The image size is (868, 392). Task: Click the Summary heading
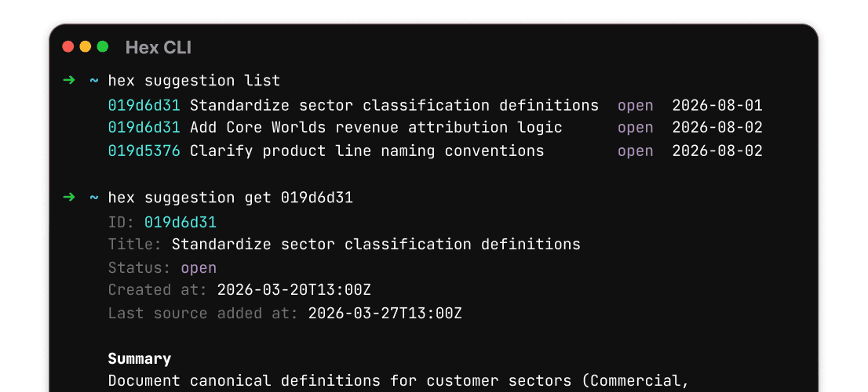point(140,359)
